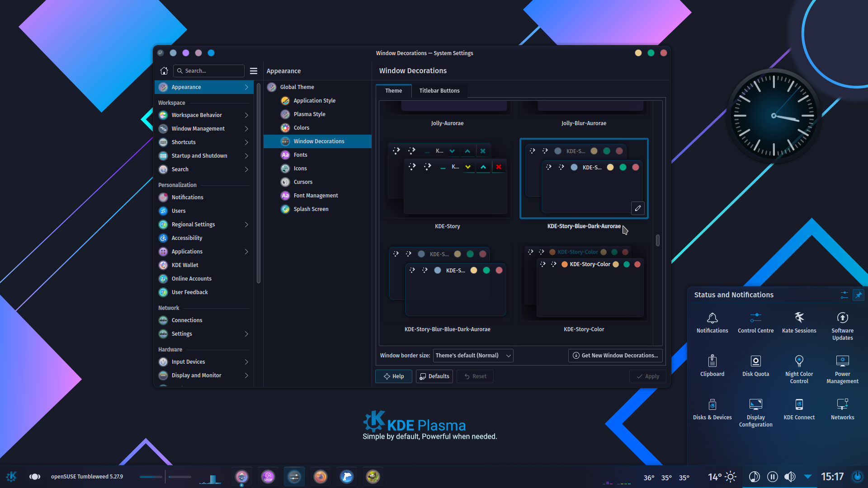Open Control Centre in the status panel

pos(756,323)
